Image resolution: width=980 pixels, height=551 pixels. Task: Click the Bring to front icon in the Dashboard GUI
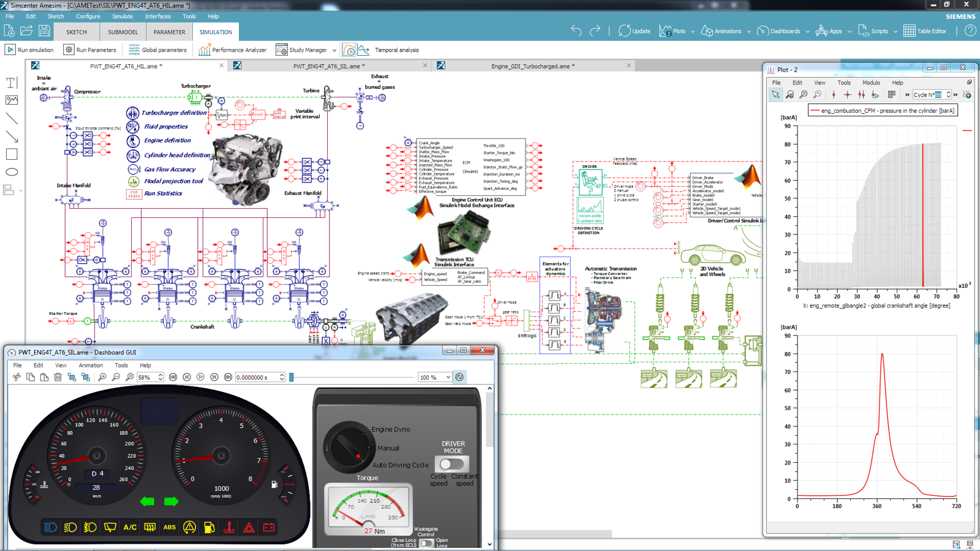coord(72,377)
